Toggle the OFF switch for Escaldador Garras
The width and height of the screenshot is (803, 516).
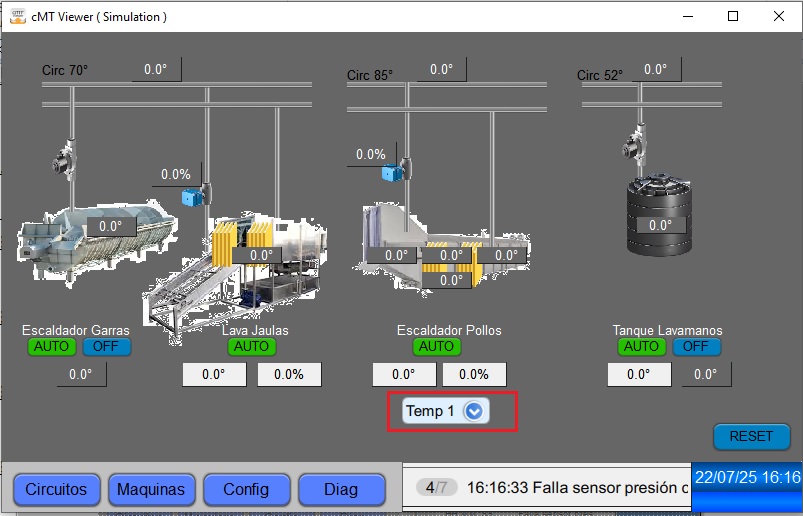point(107,347)
